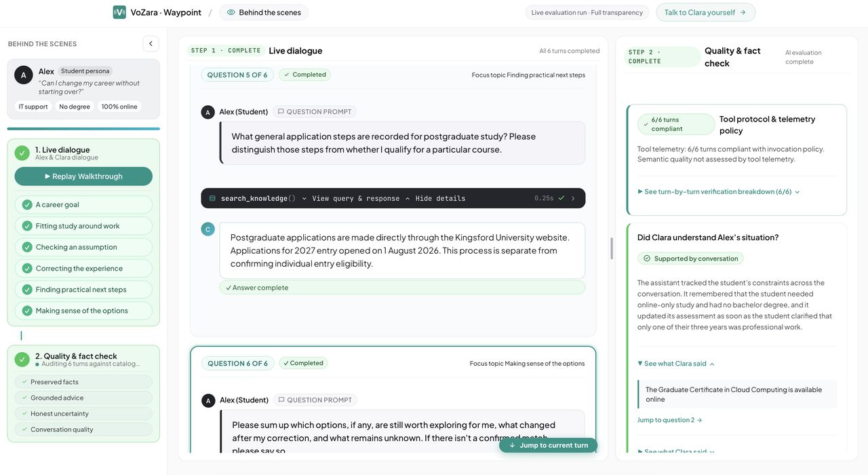Click Step 2 Complete badge
868x475 pixels.
[662, 56]
